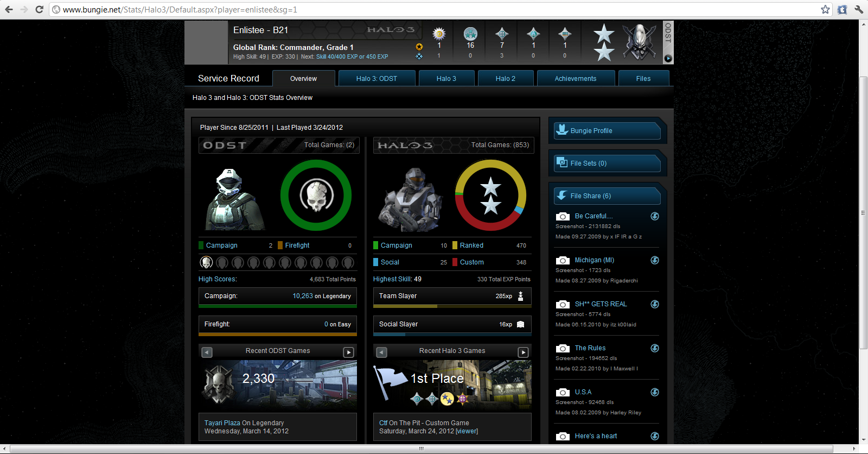Show next Recent Halo 3 Games entry

[x=524, y=352]
